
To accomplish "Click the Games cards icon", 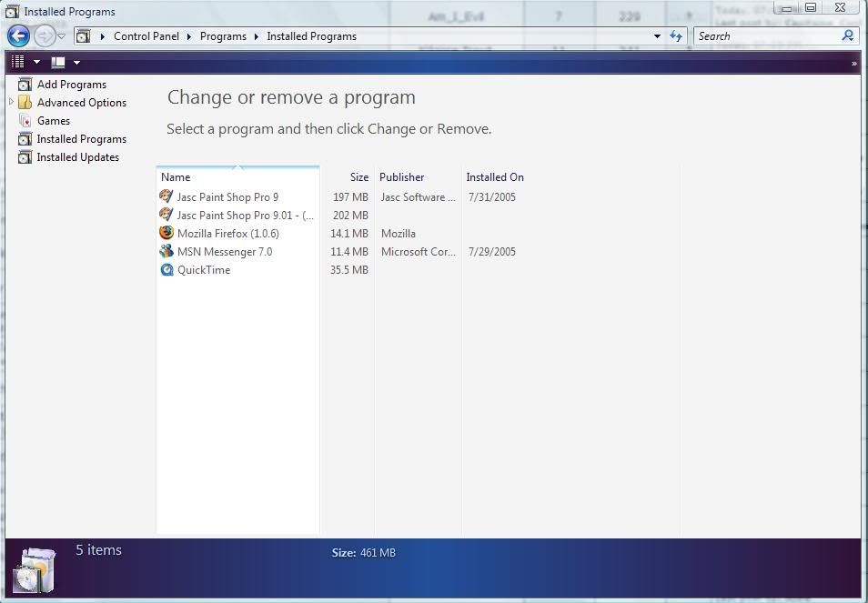I will point(25,120).
